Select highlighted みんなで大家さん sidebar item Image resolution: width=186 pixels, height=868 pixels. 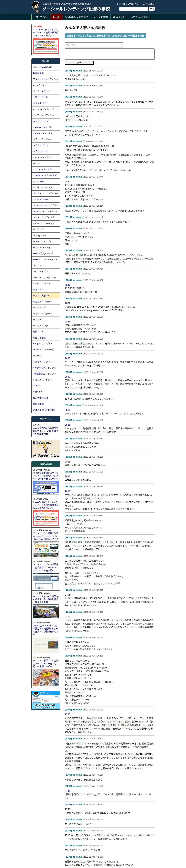[46, 296]
